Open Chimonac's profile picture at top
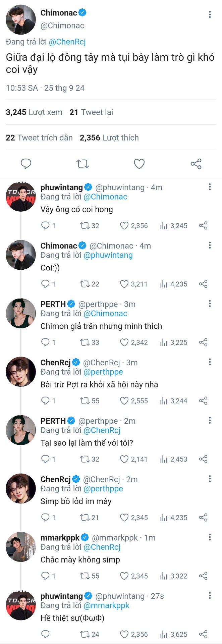The width and height of the screenshot is (222, 644). pos(21,20)
